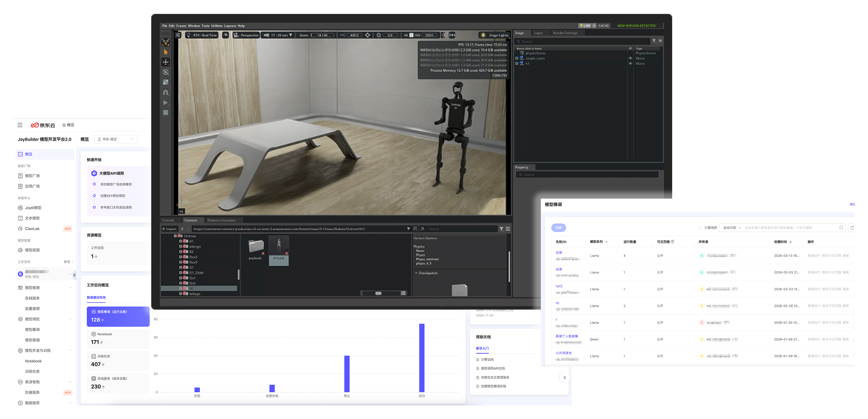The height and width of the screenshot is (419, 868).
Task: Open the Create menu in menu bar
Action: [181, 26]
